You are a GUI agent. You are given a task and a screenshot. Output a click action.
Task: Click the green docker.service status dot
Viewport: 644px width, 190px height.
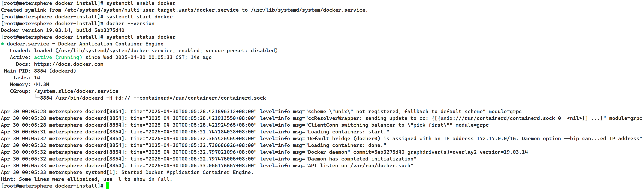point(2,44)
